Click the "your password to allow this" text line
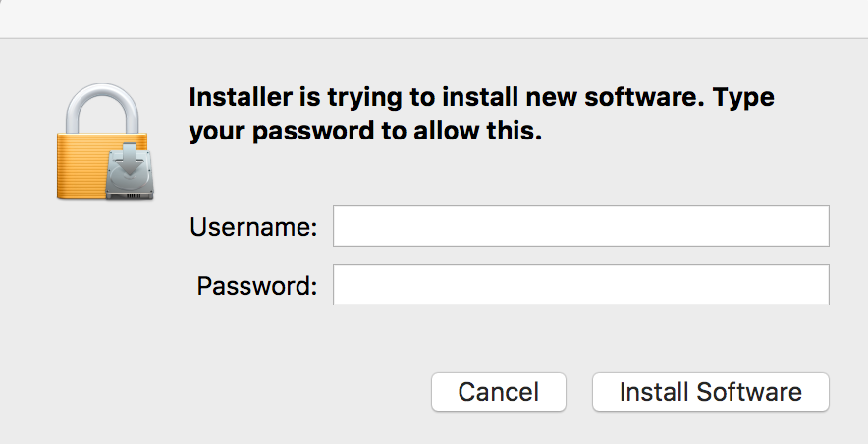868x444 pixels. (x=365, y=132)
